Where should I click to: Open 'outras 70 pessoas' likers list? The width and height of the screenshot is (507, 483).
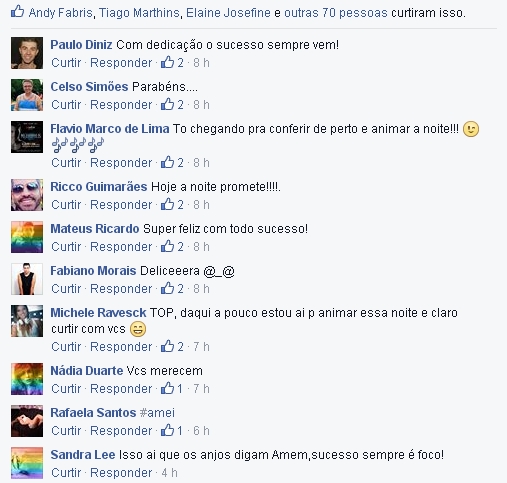pos(336,13)
